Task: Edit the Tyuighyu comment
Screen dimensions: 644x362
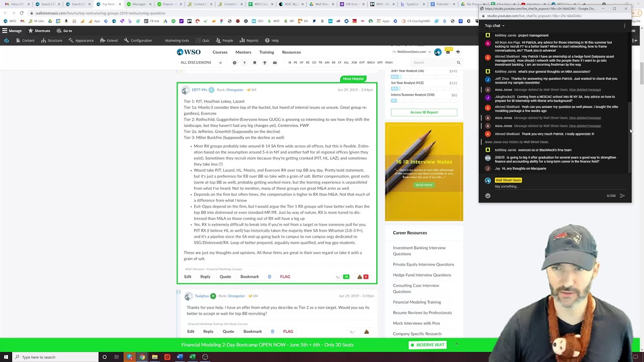Action: click(191, 331)
